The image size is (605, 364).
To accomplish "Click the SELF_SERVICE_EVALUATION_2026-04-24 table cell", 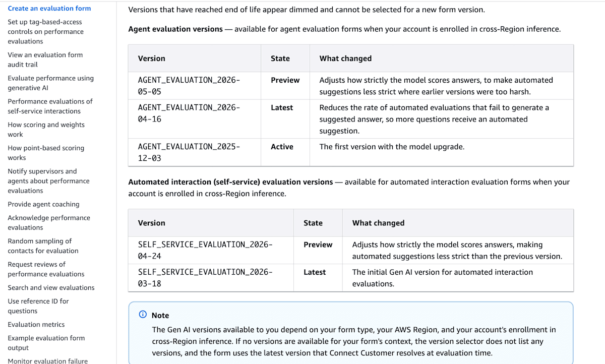I will [x=211, y=250].
